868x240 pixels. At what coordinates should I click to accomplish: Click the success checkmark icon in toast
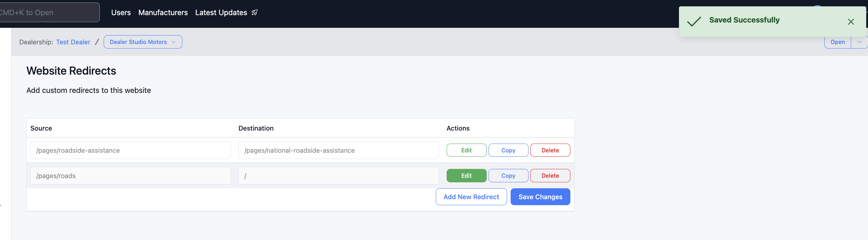[x=694, y=21]
